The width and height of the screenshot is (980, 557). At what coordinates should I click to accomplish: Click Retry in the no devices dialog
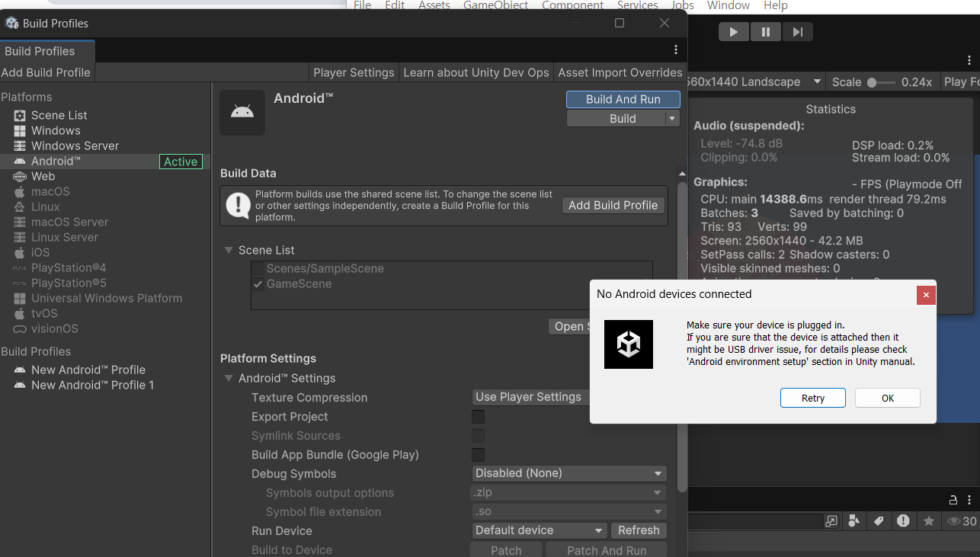pyautogui.click(x=813, y=398)
